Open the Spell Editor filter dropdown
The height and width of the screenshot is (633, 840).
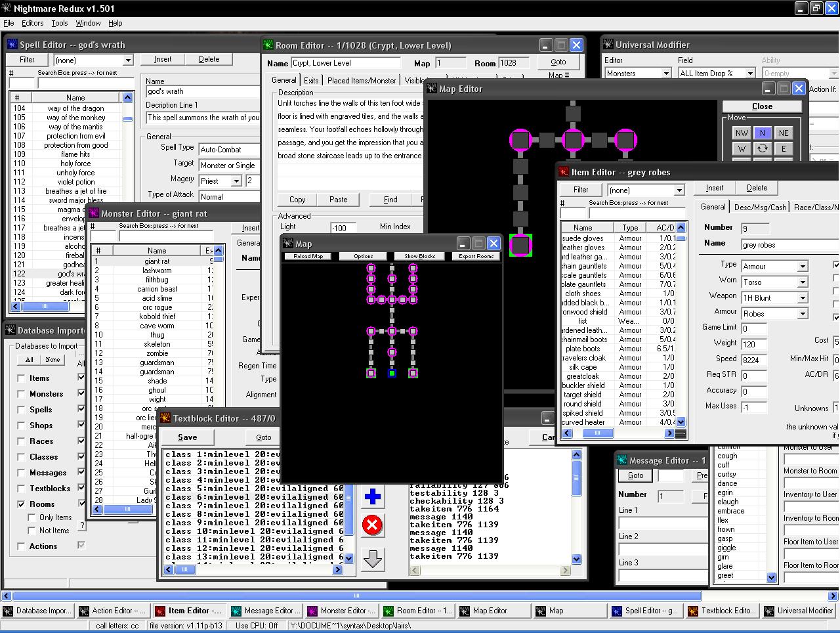coord(128,60)
